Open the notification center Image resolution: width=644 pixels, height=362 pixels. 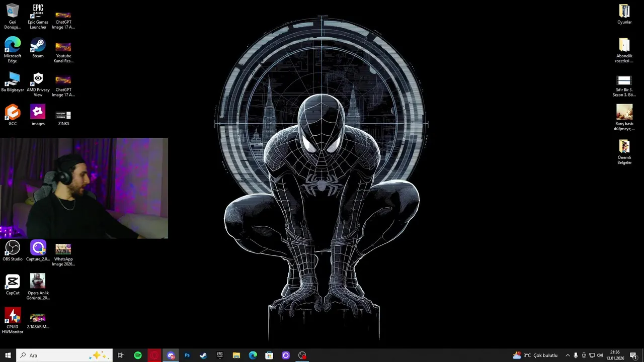tap(633, 355)
